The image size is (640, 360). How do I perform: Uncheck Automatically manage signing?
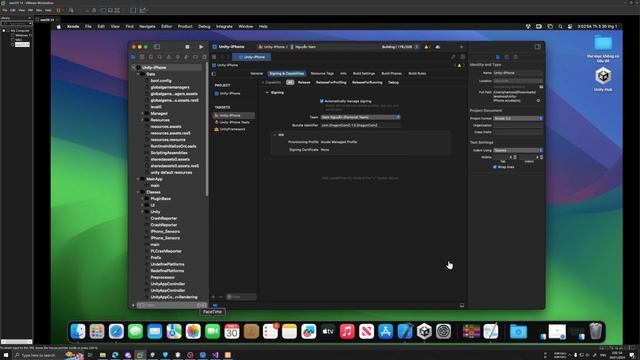[322, 101]
